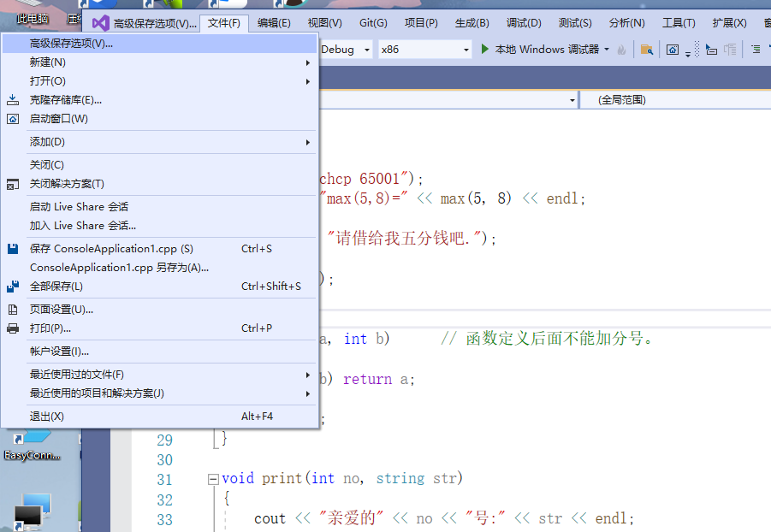
Task: Click the floppy disk save icon
Action: click(13, 249)
